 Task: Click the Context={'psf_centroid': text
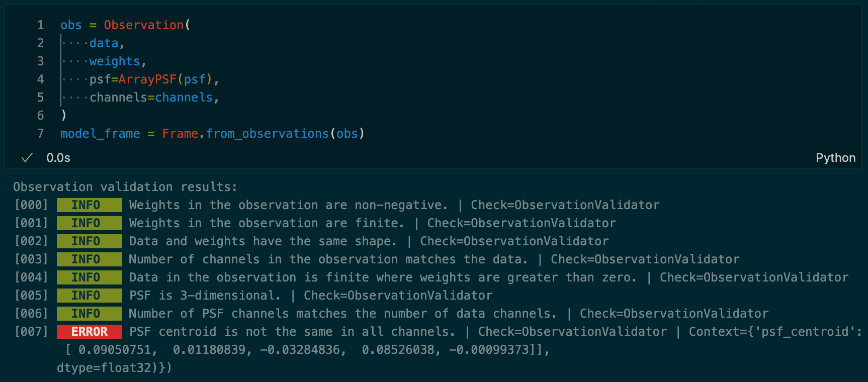click(775, 332)
